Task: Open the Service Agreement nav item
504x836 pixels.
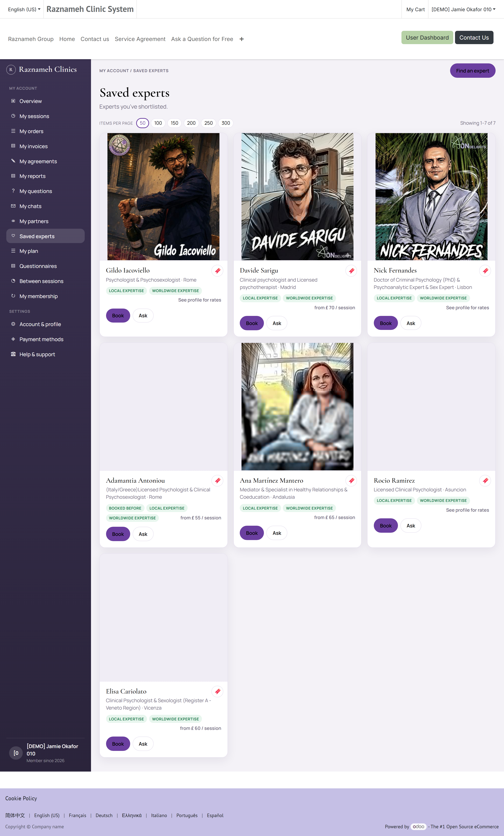Action: coord(140,39)
